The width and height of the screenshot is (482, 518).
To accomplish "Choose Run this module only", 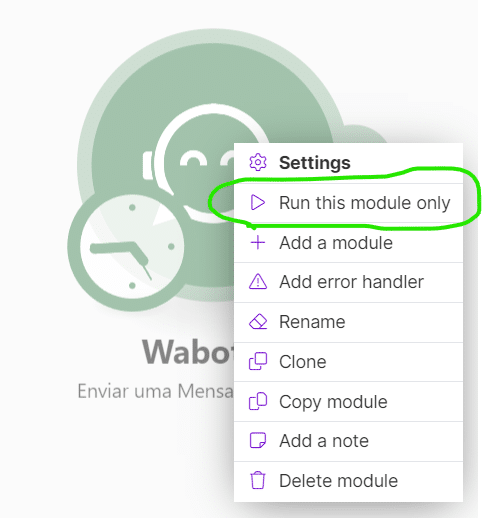I will coord(348,203).
